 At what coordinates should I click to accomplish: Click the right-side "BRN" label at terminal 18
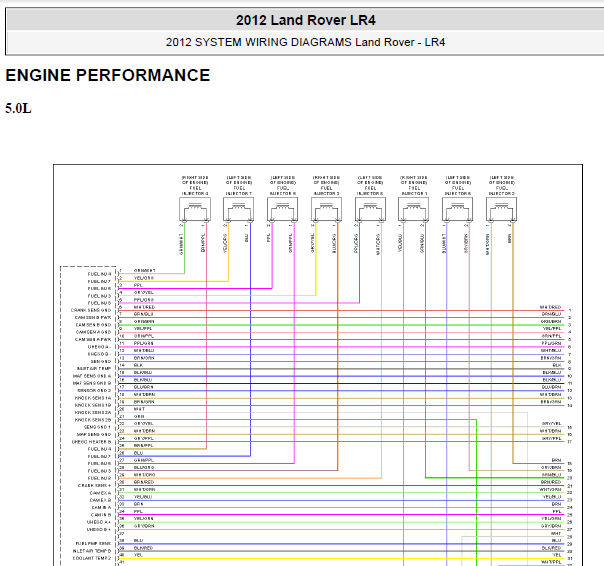click(556, 460)
